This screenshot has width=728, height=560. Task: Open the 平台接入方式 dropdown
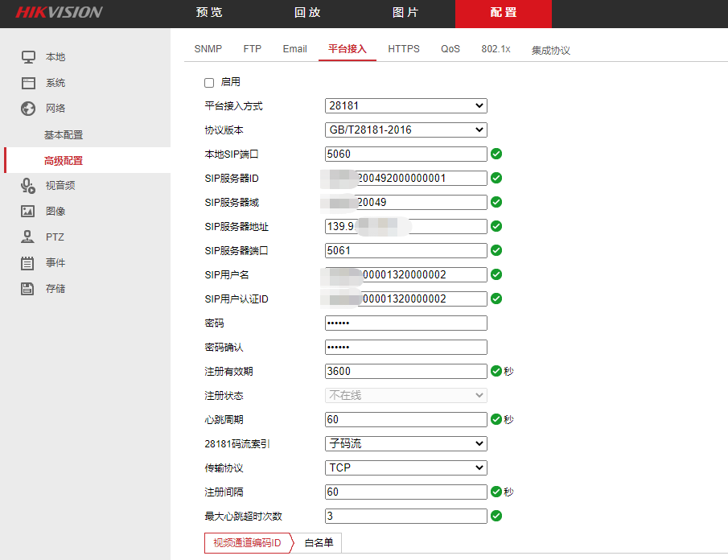coord(405,106)
